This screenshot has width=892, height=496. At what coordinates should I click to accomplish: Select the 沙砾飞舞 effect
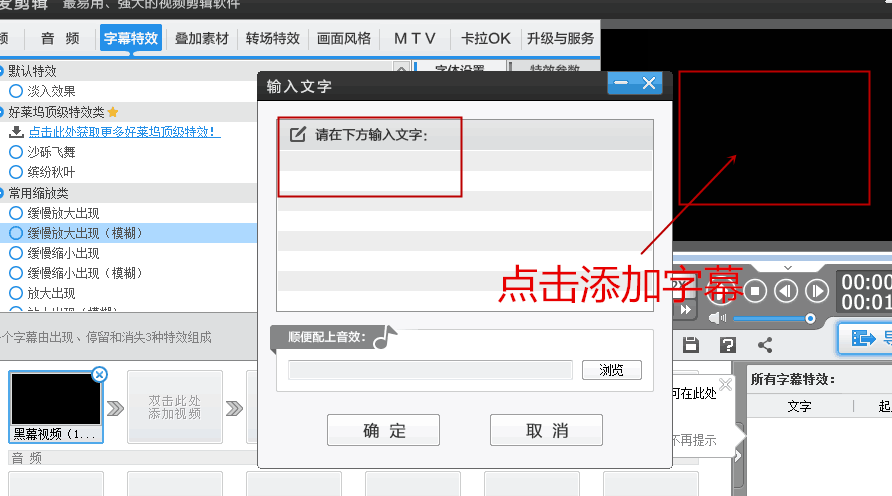pyautogui.click(x=16, y=152)
